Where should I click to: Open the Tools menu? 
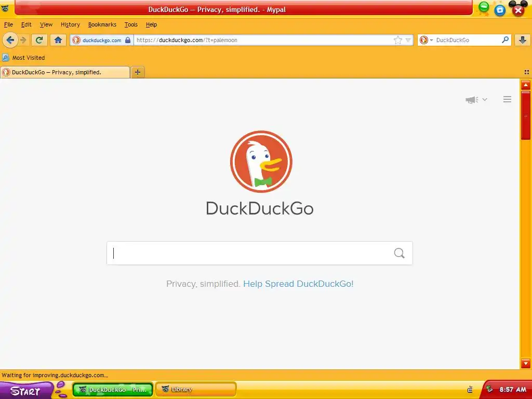coord(131,24)
